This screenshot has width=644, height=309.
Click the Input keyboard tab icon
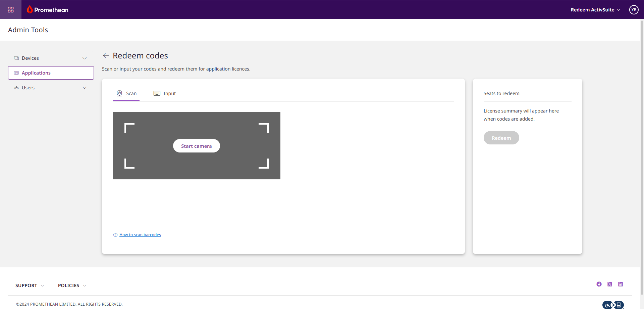tap(157, 93)
